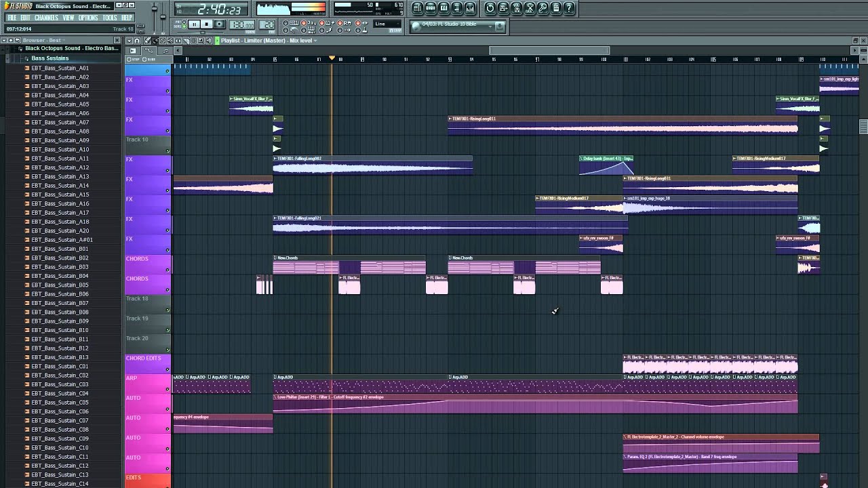868x488 pixels.
Task: Switch to the pattern clips tab in playlist
Action: coord(165,51)
